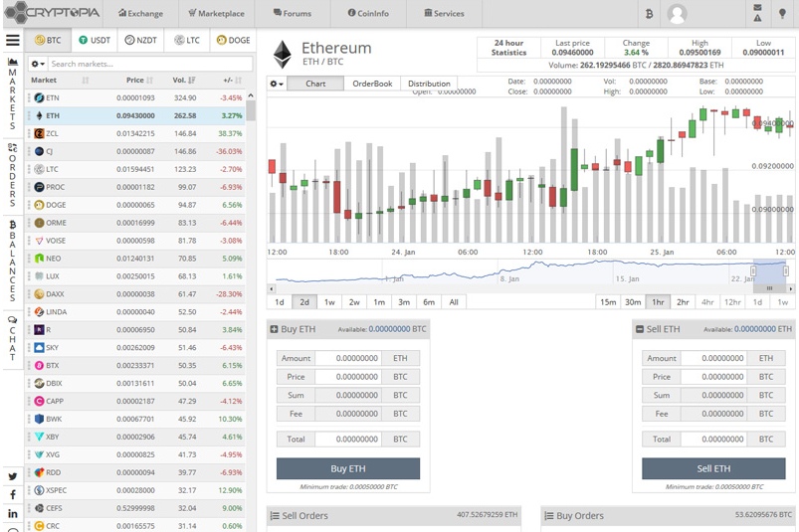
Task: Set chart range to 6m
Action: point(429,302)
